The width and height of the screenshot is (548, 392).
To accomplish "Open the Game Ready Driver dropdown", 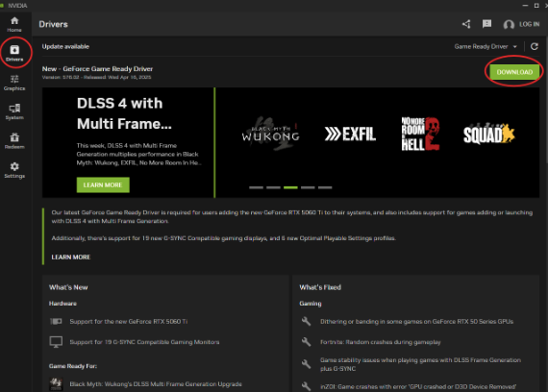I will [x=486, y=46].
